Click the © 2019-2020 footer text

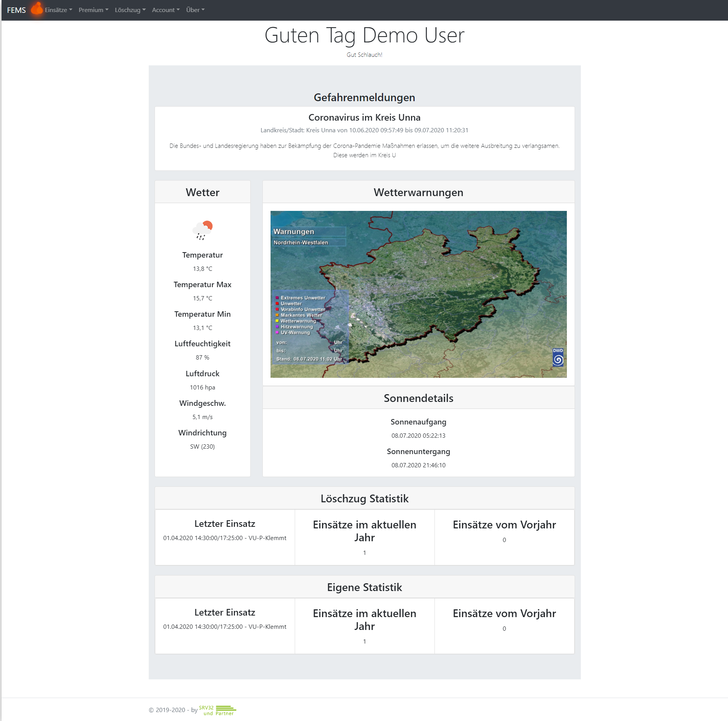(x=173, y=710)
